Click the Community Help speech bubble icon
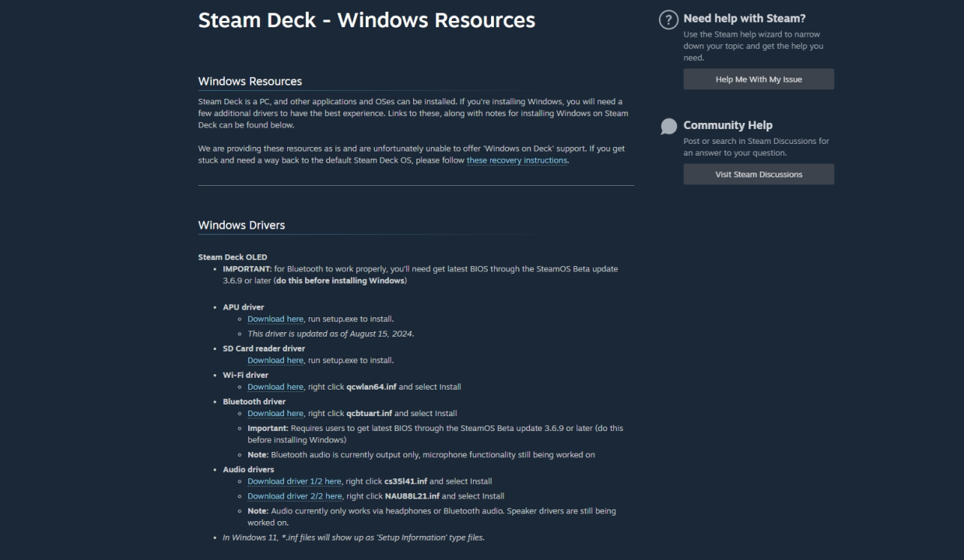Viewport: 964px width, 560px height. point(668,125)
